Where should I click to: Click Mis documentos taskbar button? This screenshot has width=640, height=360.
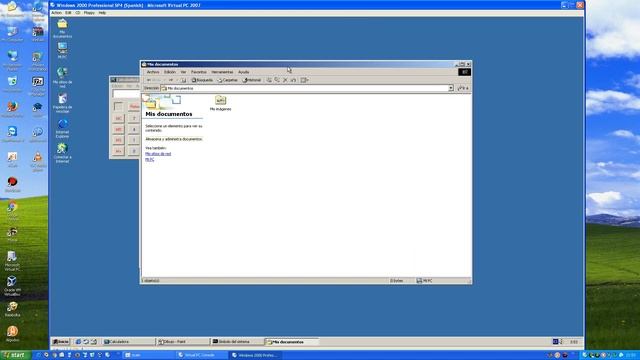[x=291, y=342]
